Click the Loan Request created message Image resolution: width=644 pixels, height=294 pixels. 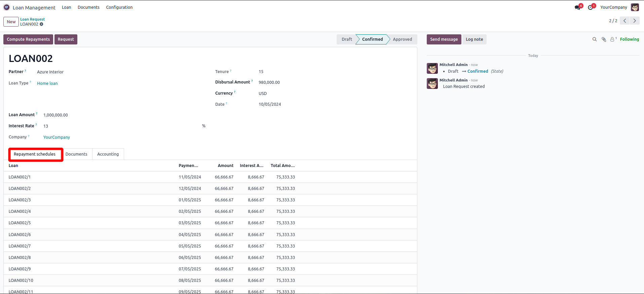(464, 87)
